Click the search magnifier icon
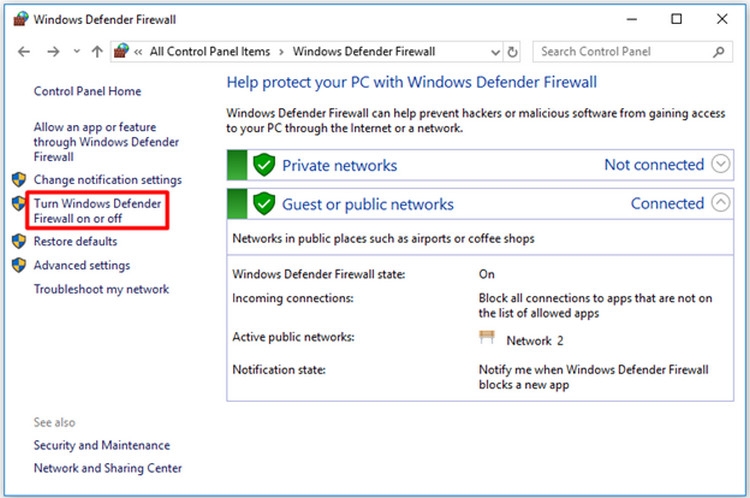The image size is (750, 498). pos(718,52)
